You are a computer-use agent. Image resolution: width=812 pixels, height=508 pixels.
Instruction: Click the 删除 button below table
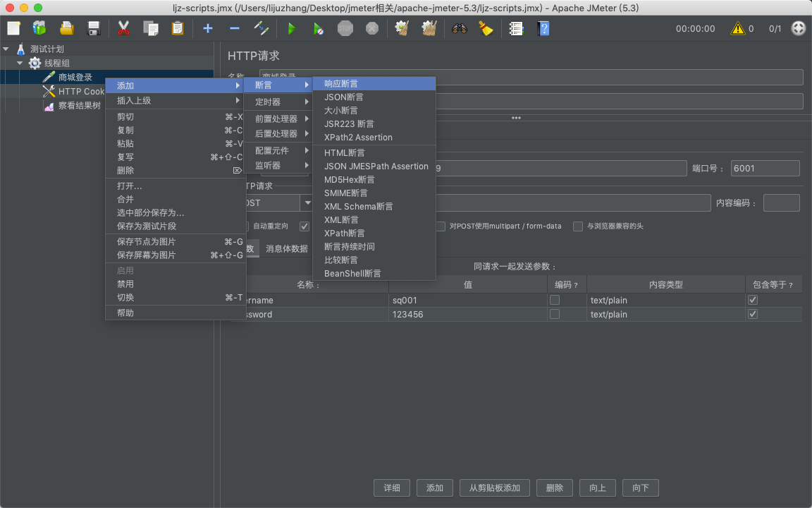pos(555,488)
